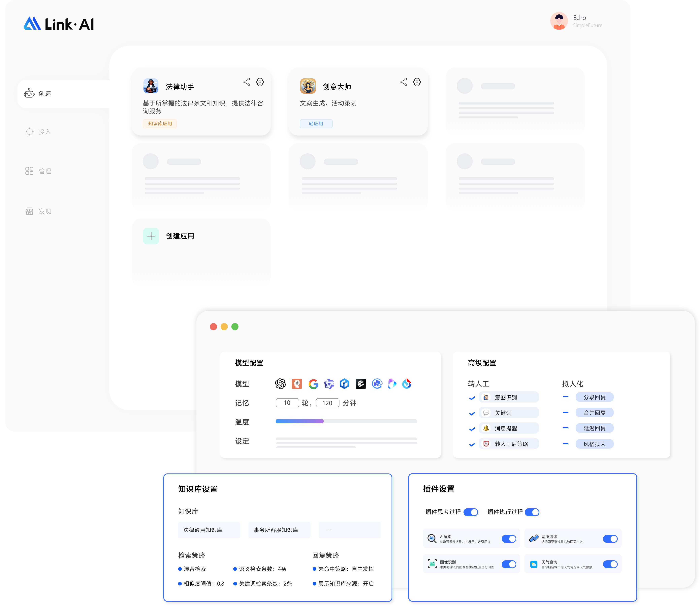The image size is (700, 606).
Task: Click the Link·AI logo
Action: coord(59,24)
